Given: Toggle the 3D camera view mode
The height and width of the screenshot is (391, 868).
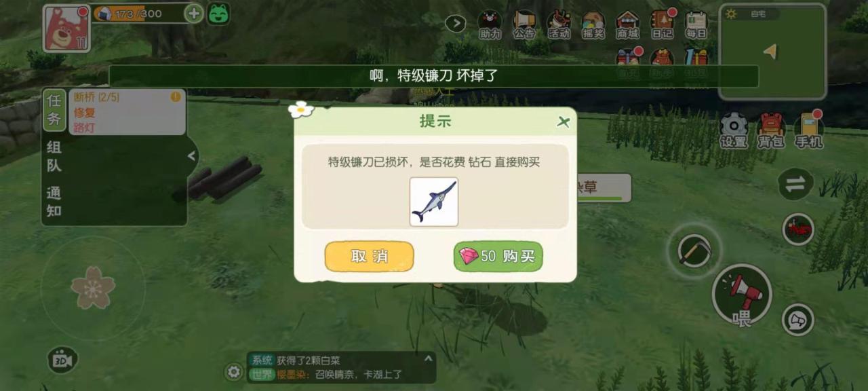Looking at the screenshot, I should click(x=63, y=360).
